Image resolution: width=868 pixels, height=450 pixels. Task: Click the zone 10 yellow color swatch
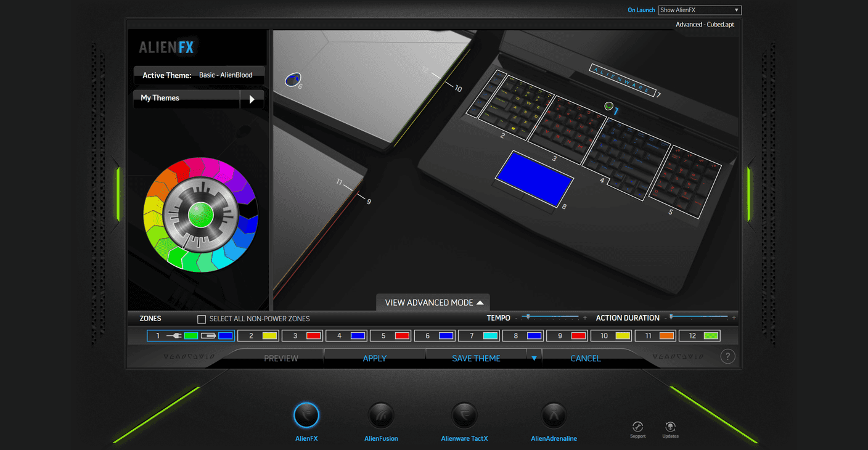(623, 336)
